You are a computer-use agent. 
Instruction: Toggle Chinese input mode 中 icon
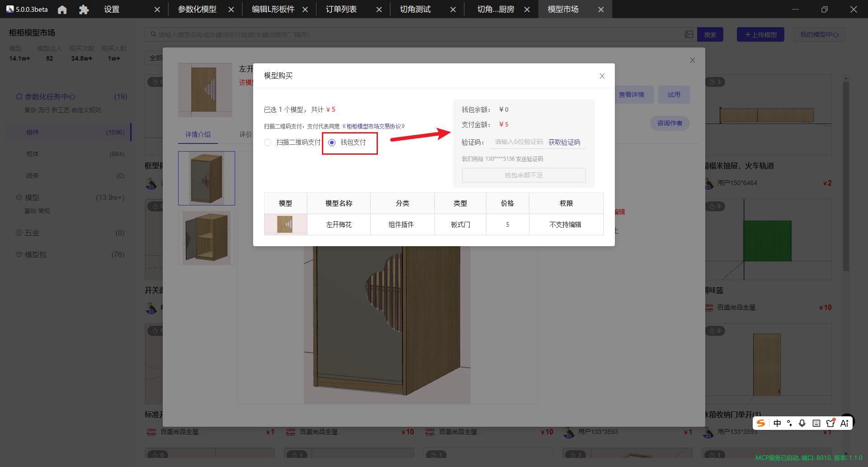pyautogui.click(x=777, y=423)
